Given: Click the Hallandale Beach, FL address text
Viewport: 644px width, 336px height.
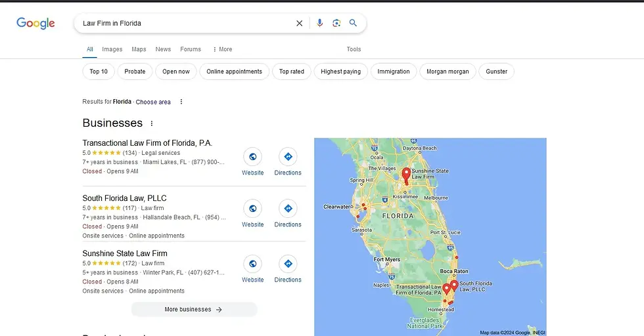Looking at the screenshot, I should 172,217.
